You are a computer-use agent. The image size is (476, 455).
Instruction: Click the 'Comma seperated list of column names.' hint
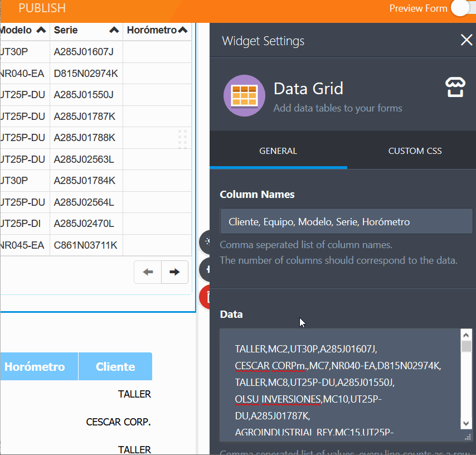click(306, 245)
